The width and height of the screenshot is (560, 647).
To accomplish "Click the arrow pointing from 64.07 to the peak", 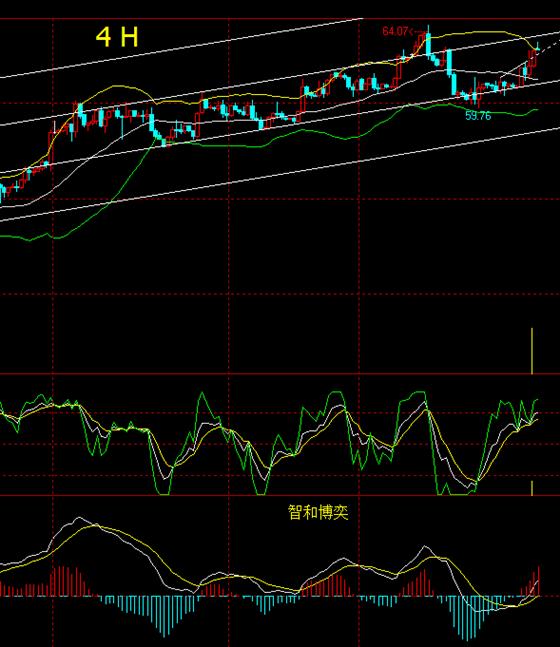I will point(416,31).
